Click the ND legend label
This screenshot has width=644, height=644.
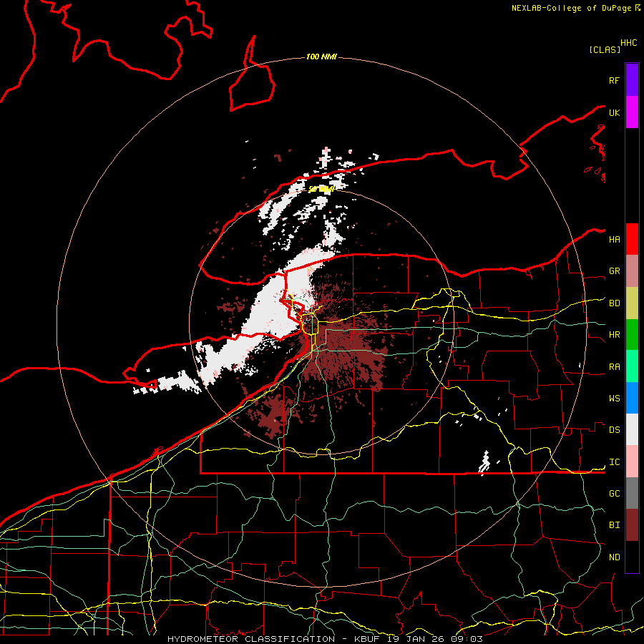(614, 557)
